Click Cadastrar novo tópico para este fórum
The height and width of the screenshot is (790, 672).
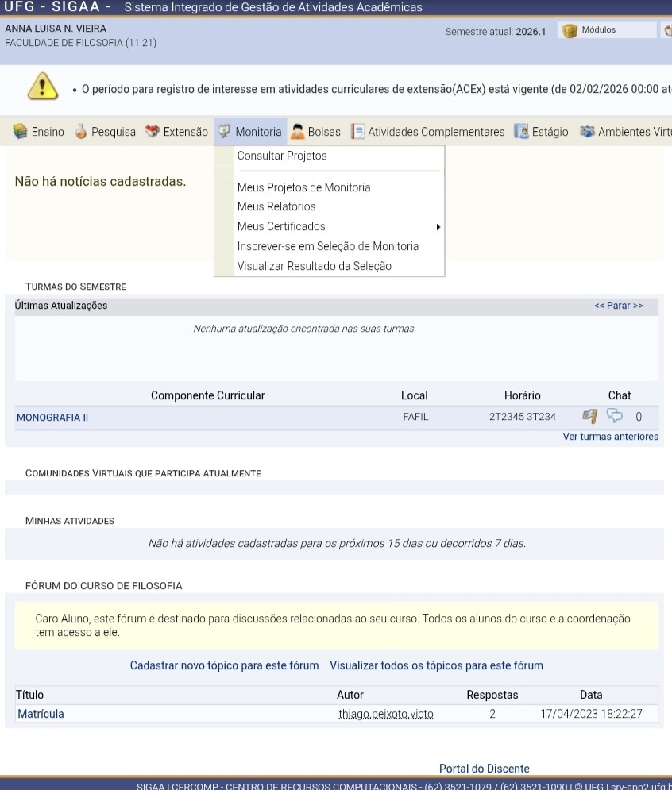click(x=224, y=665)
